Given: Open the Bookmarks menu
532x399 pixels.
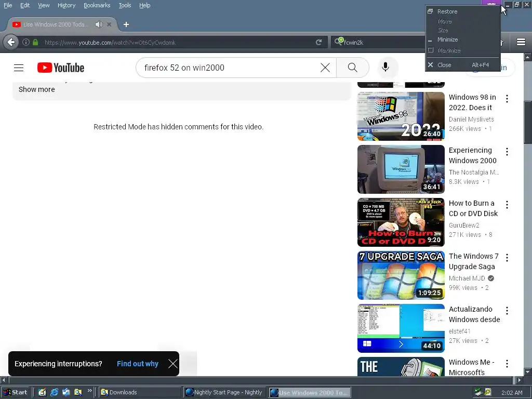Looking at the screenshot, I should [x=97, y=5].
